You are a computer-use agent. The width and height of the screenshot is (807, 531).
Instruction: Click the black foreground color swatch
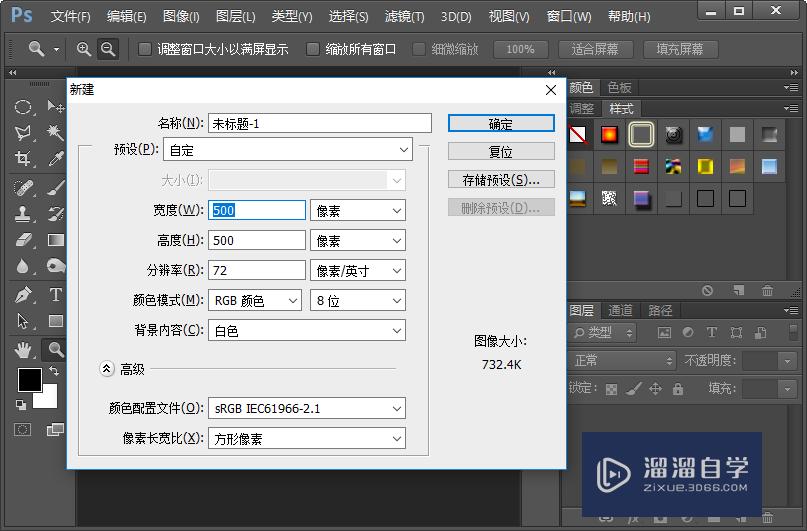tap(30, 380)
